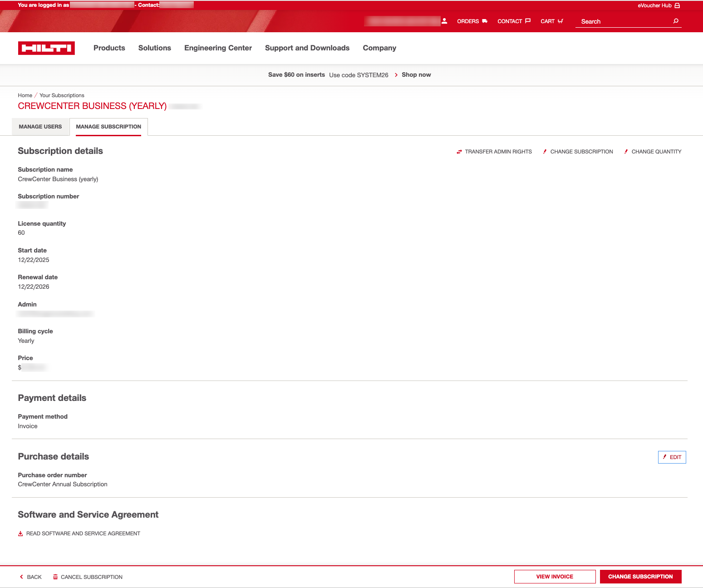Screen dimensions: 703x588
Task: Click the promo code text SYSTEM26
Action: (x=373, y=75)
